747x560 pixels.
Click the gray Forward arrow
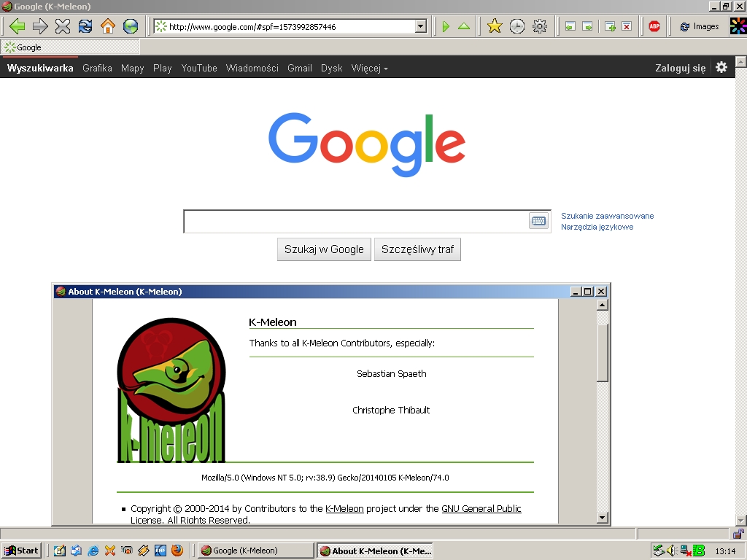tap(40, 26)
